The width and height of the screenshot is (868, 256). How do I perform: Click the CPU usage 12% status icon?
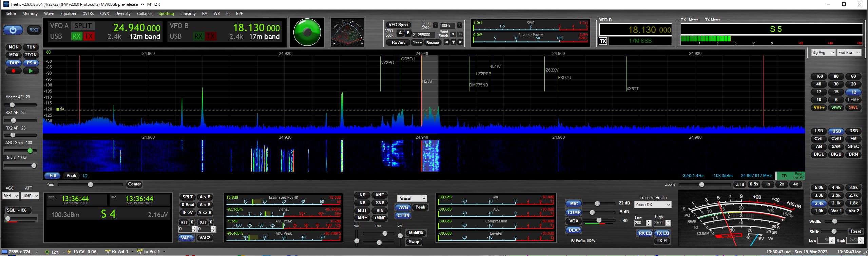pyautogui.click(x=47, y=252)
